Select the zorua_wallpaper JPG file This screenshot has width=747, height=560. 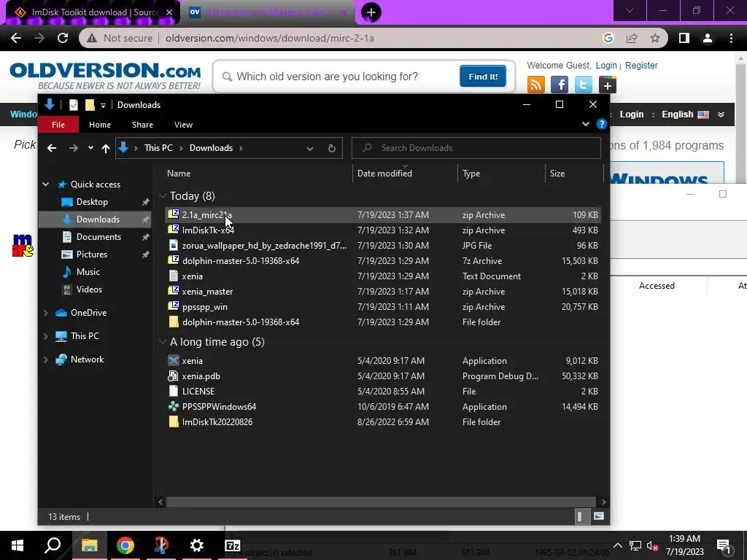382,245
